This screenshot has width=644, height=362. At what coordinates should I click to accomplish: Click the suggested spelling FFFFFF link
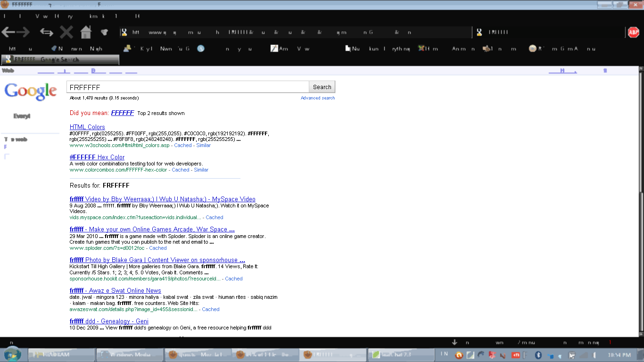(x=123, y=113)
